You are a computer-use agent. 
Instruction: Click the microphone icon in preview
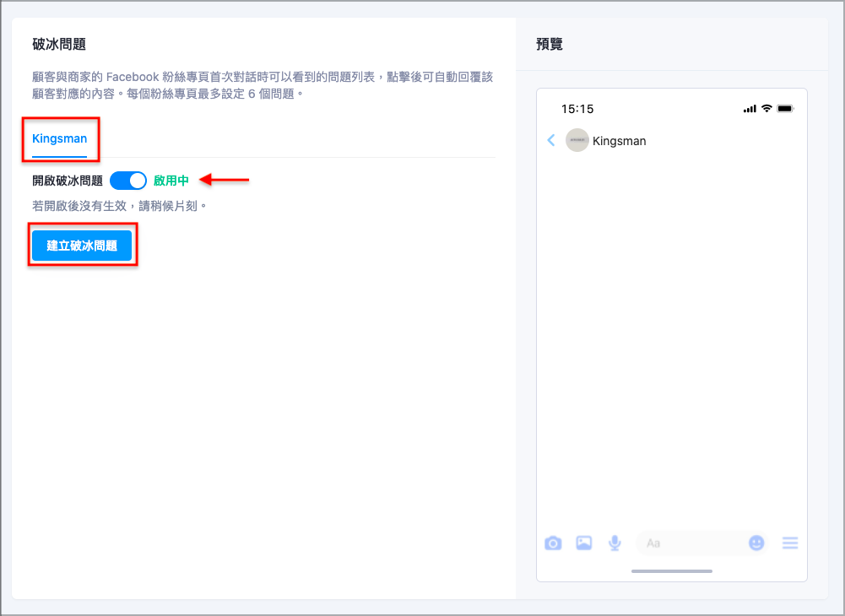tap(615, 543)
